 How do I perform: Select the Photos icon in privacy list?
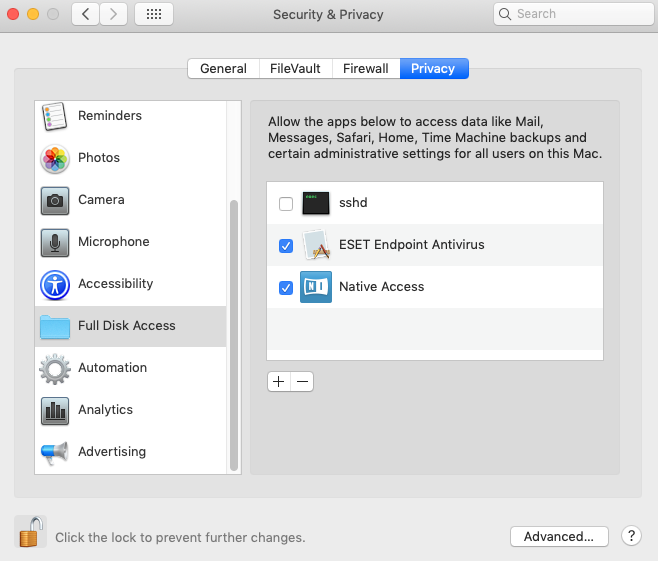pyautogui.click(x=54, y=159)
